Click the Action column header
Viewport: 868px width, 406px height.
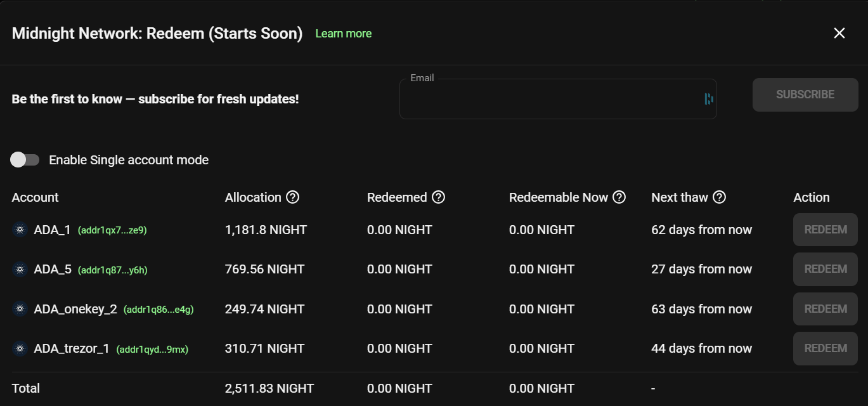point(812,197)
